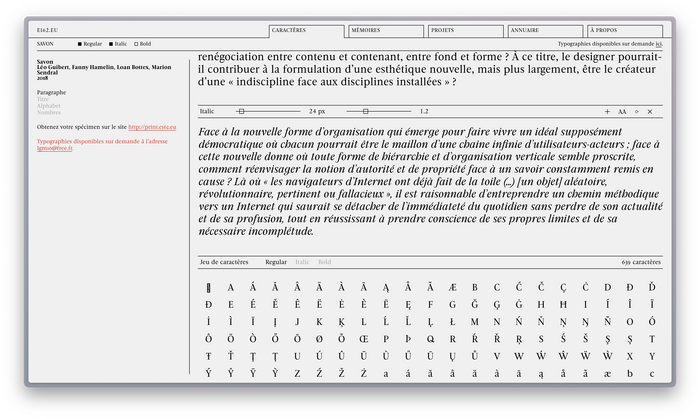The width and height of the screenshot is (700, 419).
Task: Select the lowercase æ glyph
Action: (607, 374)
